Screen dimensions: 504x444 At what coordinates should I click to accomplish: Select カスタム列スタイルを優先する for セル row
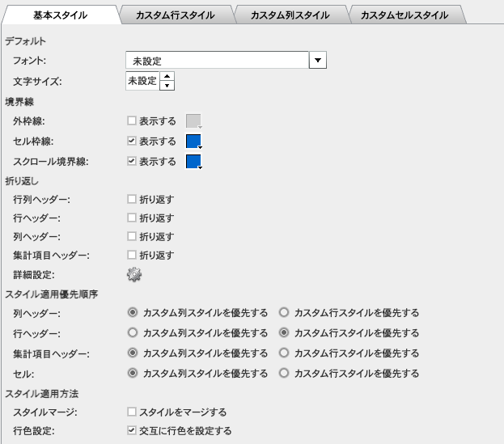click(x=133, y=373)
